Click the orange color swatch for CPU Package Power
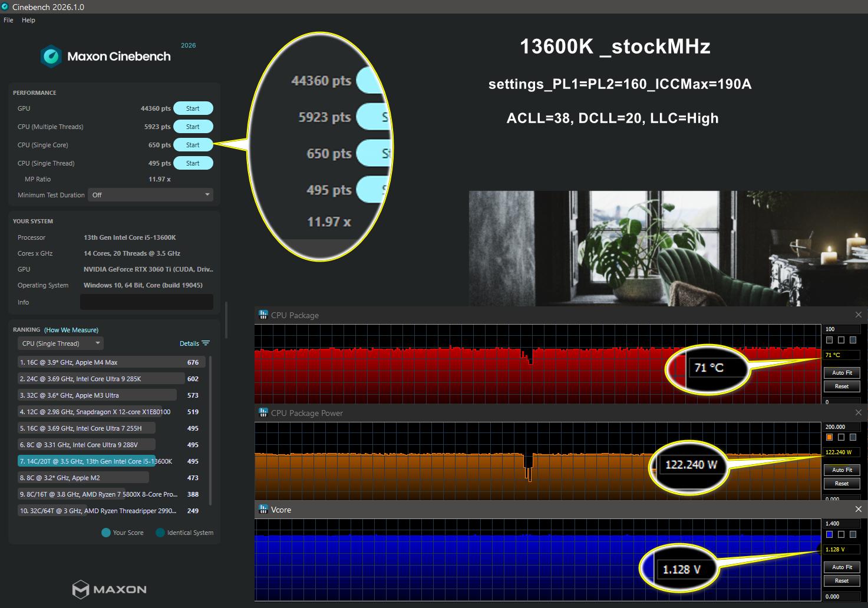The width and height of the screenshot is (868, 608). point(830,437)
